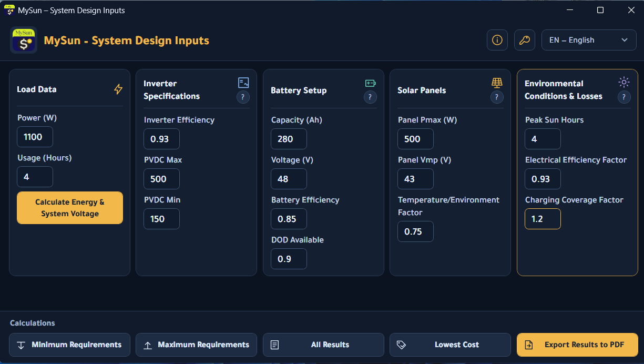The image size is (644, 364).
Task: Show All Results
Action: (324, 345)
